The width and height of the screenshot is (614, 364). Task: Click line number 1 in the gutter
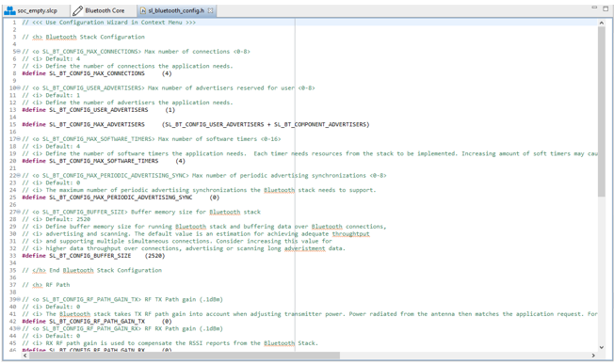(14, 23)
